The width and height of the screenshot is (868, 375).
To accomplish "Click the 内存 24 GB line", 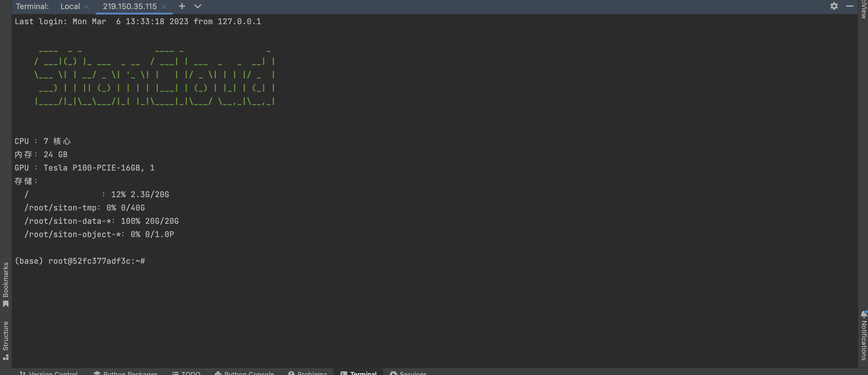I will [x=41, y=154].
